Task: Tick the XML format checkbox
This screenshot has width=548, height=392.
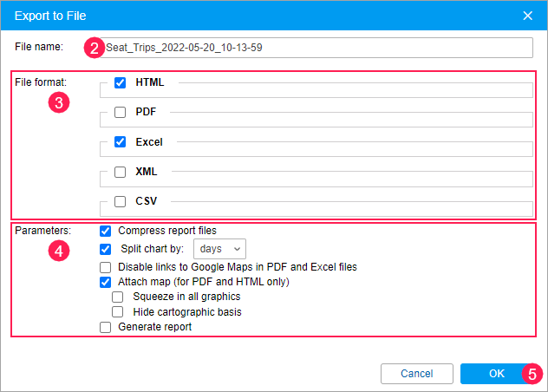Action: 121,172
